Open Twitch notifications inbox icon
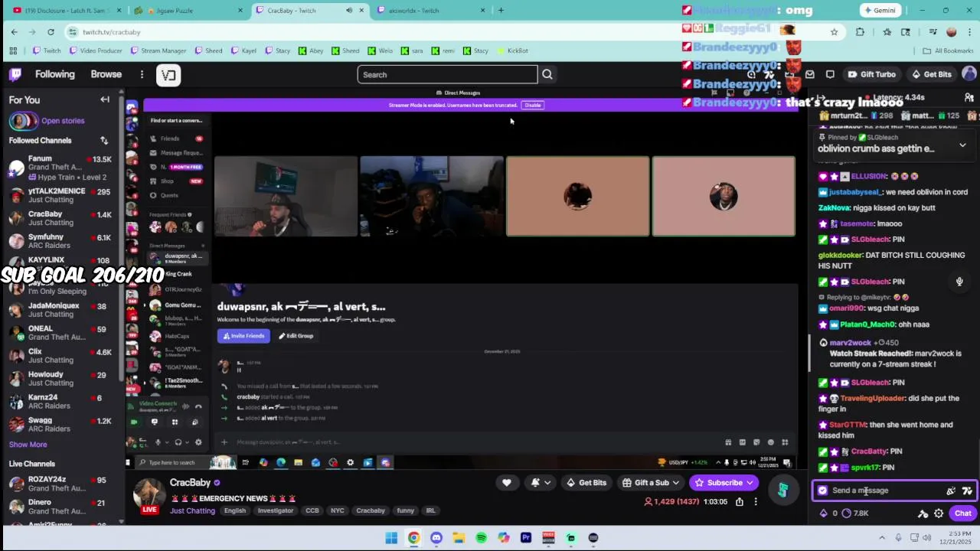Image resolution: width=980 pixels, height=551 pixels. click(x=808, y=74)
